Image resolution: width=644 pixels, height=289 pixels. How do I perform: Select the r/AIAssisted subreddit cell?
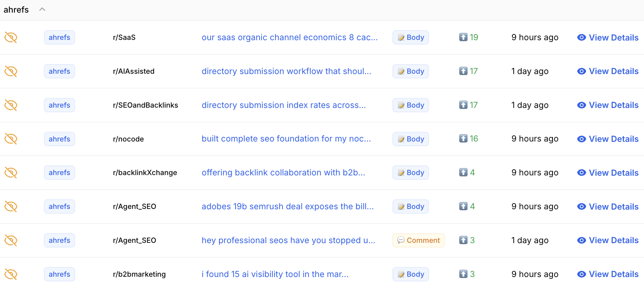[x=134, y=71]
